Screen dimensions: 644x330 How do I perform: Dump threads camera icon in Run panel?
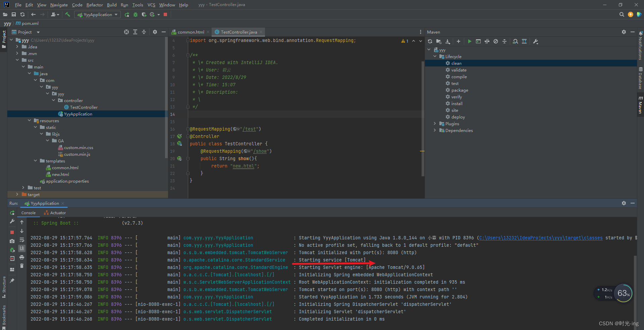[12, 241]
